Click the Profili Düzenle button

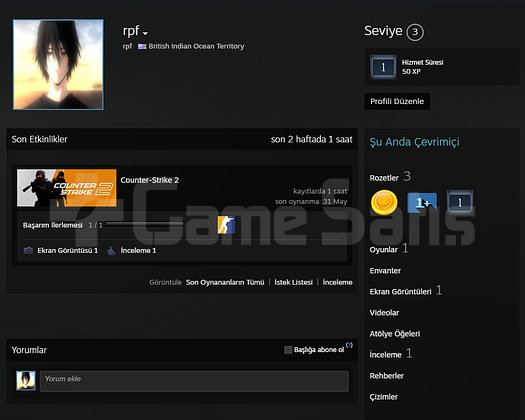(x=397, y=101)
